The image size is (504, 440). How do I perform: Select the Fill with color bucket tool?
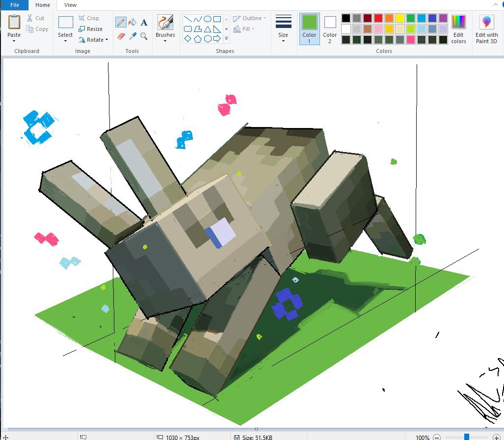[132, 23]
